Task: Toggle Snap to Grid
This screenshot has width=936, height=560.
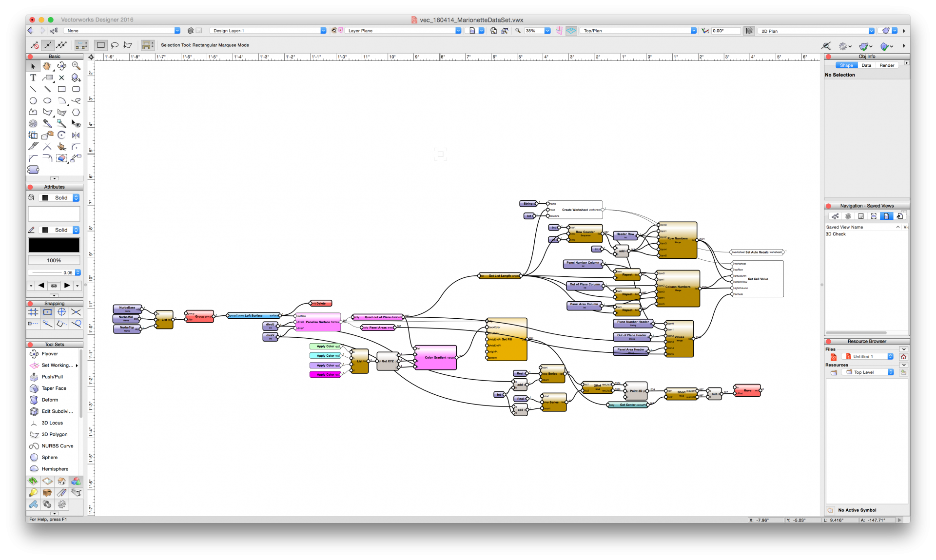Action: pos(33,312)
